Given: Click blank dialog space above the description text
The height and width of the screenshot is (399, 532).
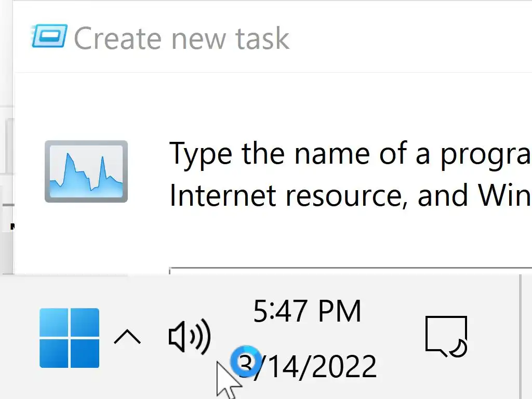Looking at the screenshot, I should pyautogui.click(x=312, y=104).
